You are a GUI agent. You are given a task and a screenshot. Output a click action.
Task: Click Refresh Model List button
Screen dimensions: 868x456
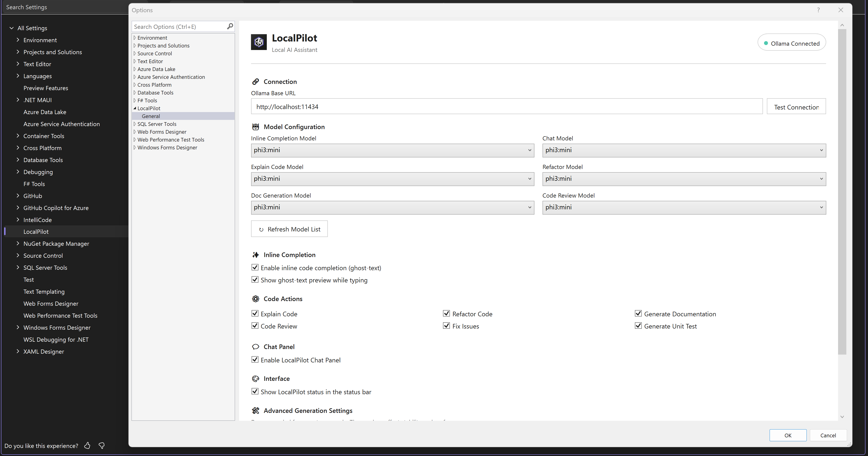point(289,229)
